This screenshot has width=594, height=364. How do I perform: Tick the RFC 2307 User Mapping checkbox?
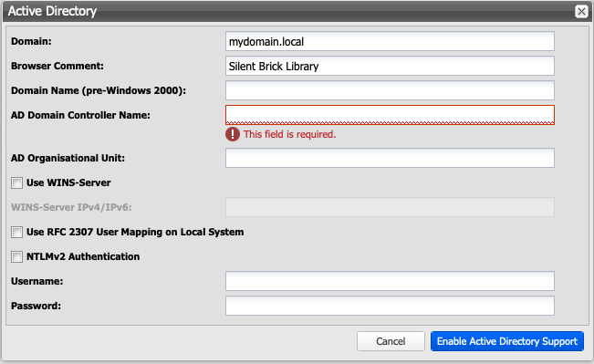(x=16, y=233)
